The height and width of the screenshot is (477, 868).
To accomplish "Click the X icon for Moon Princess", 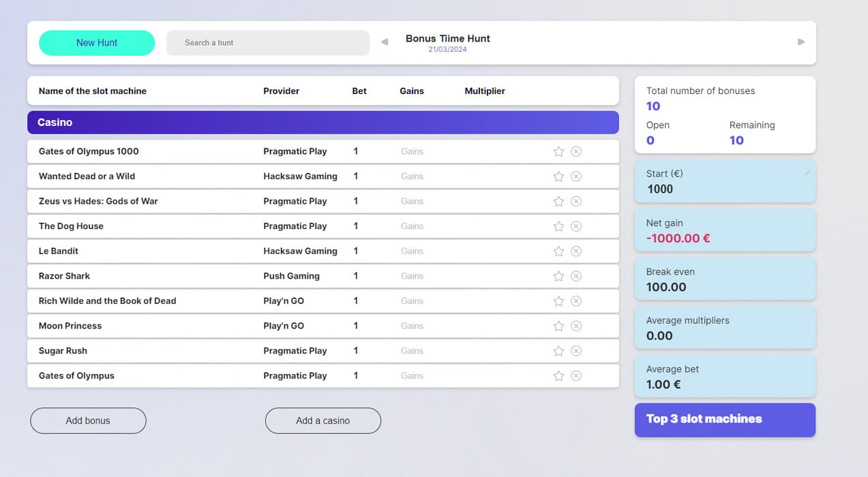I will tap(576, 326).
